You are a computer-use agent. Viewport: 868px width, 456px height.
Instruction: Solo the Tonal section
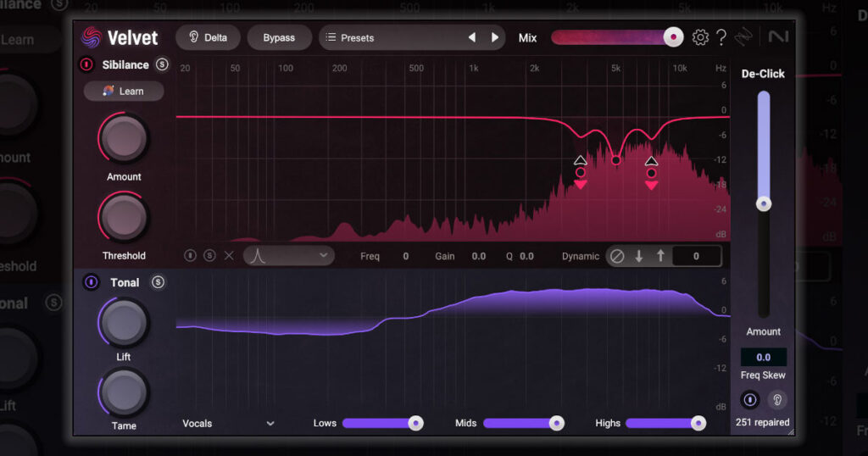click(158, 282)
